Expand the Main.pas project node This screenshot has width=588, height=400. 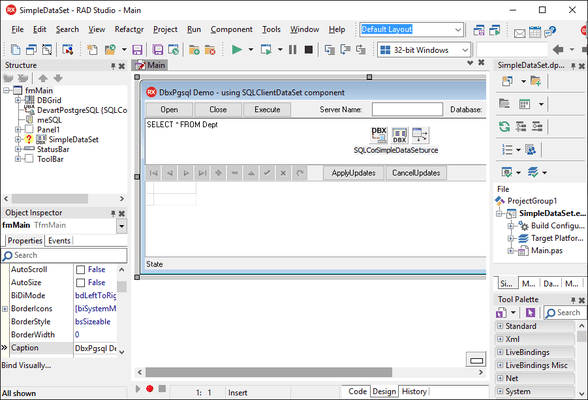(x=510, y=250)
